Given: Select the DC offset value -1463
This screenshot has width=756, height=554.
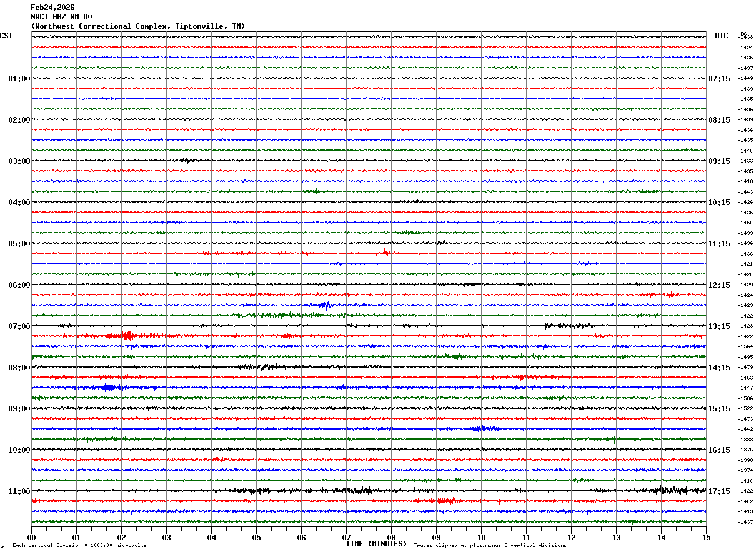Looking at the screenshot, I should pos(745,378).
